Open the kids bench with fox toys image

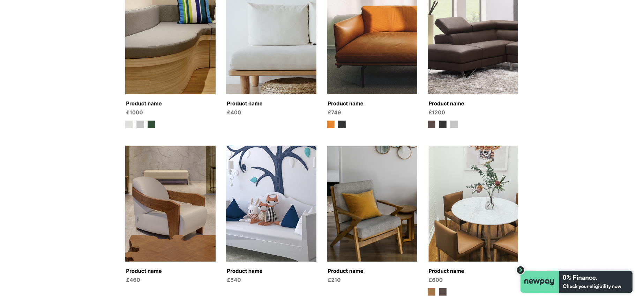click(271, 204)
